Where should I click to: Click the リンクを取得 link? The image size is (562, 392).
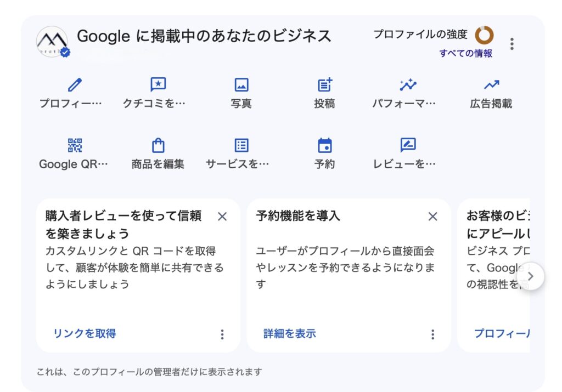click(85, 333)
